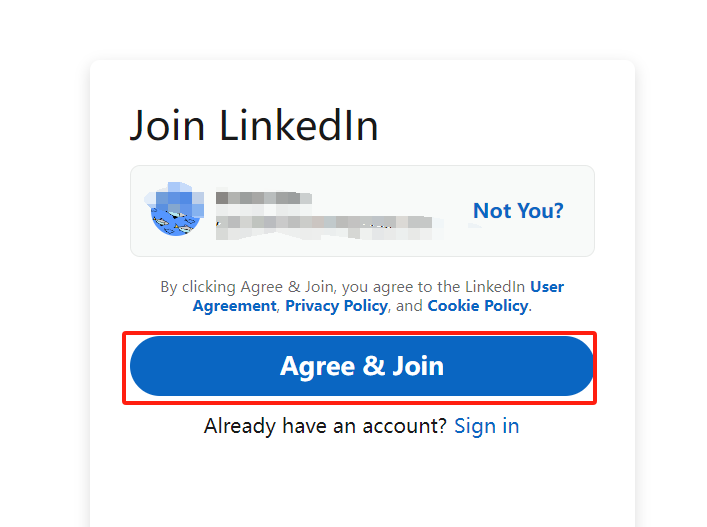Open the word 'User' of User Agreement
This screenshot has height=527, width=707.
(547, 287)
